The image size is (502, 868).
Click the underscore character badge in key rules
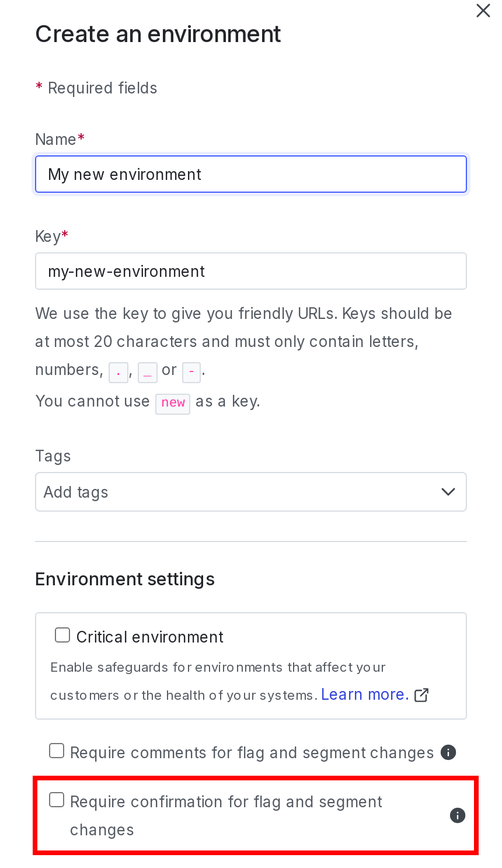click(x=148, y=373)
